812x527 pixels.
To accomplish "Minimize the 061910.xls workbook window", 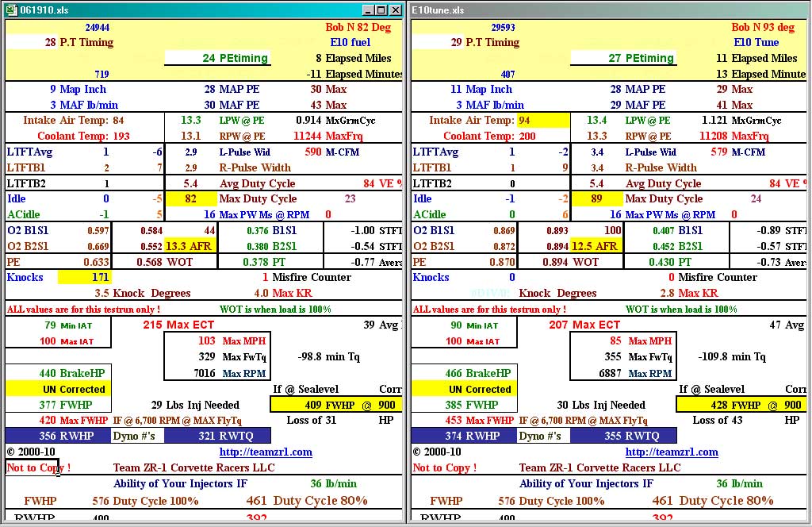I will click(x=369, y=10).
